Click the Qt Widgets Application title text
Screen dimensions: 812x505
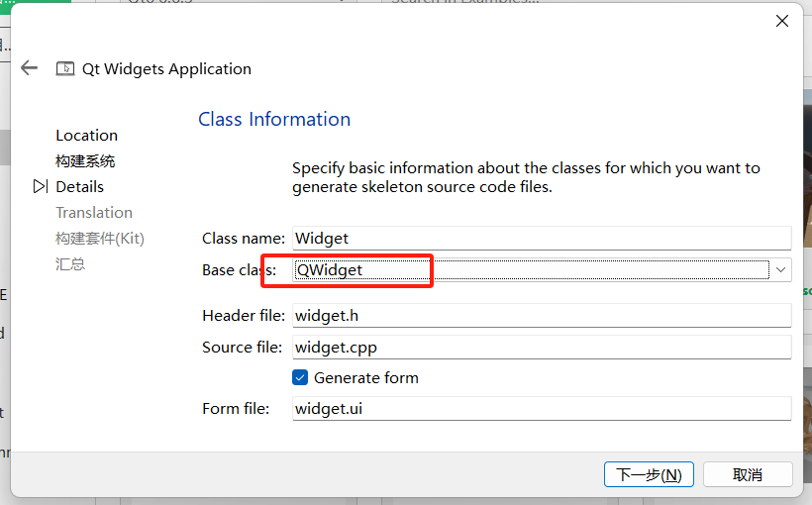(x=166, y=69)
